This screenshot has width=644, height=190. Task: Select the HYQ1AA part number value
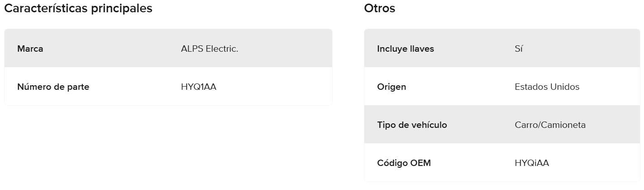coord(198,87)
